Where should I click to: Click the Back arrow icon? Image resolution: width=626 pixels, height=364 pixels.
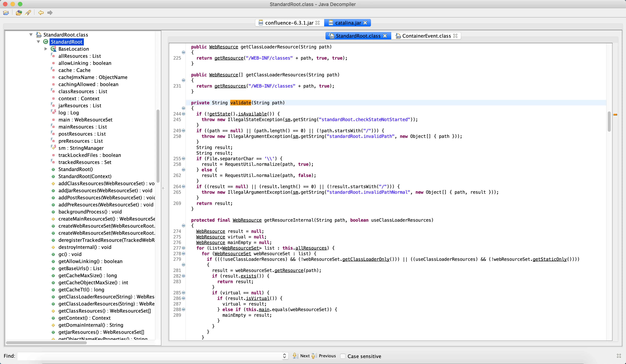pyautogui.click(x=41, y=13)
